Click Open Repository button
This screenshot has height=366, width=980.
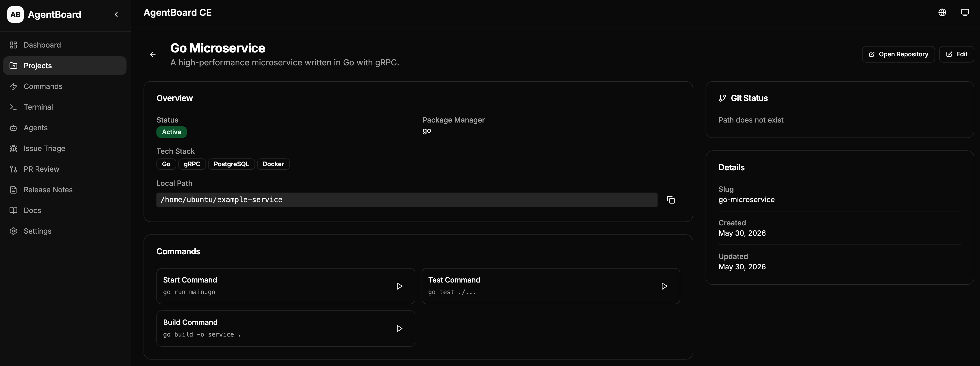pos(898,55)
